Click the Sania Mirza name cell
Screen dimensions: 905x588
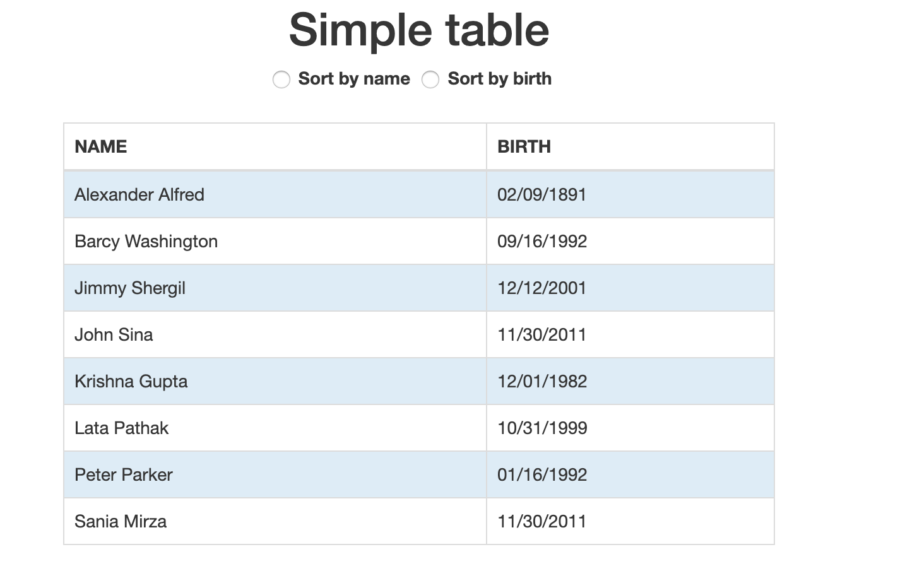121,521
